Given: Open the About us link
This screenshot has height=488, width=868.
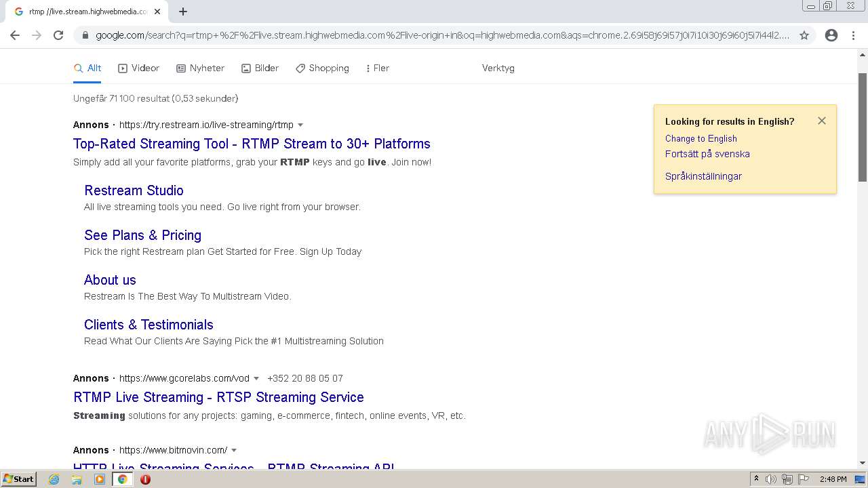Looking at the screenshot, I should [x=110, y=280].
